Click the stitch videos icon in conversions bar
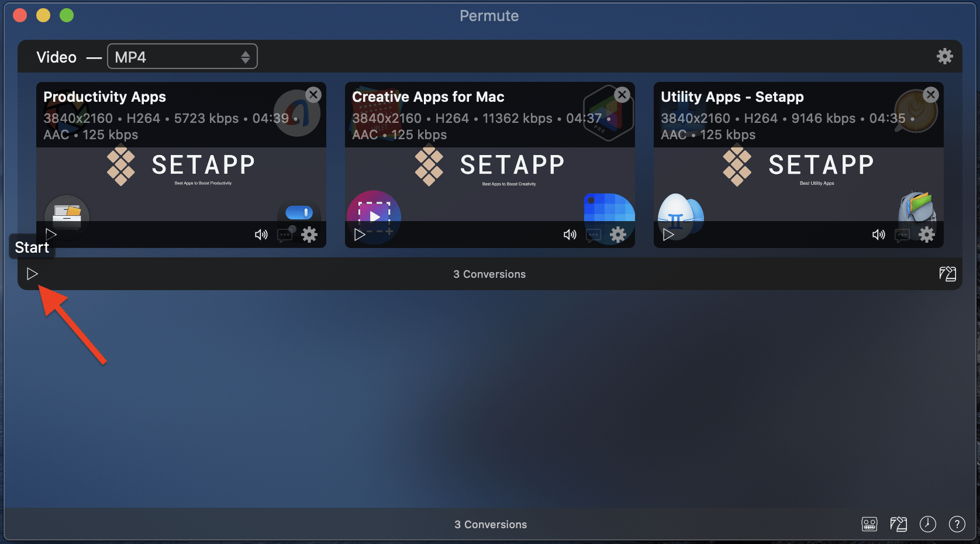The width and height of the screenshot is (980, 544). point(947,274)
